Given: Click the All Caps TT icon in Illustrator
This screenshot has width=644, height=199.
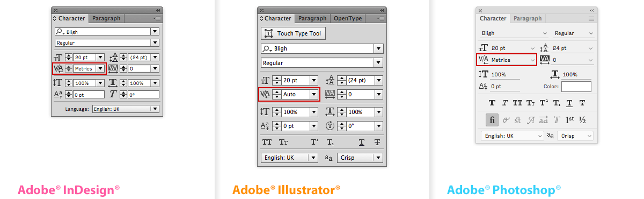Looking at the screenshot, I should click(267, 143).
